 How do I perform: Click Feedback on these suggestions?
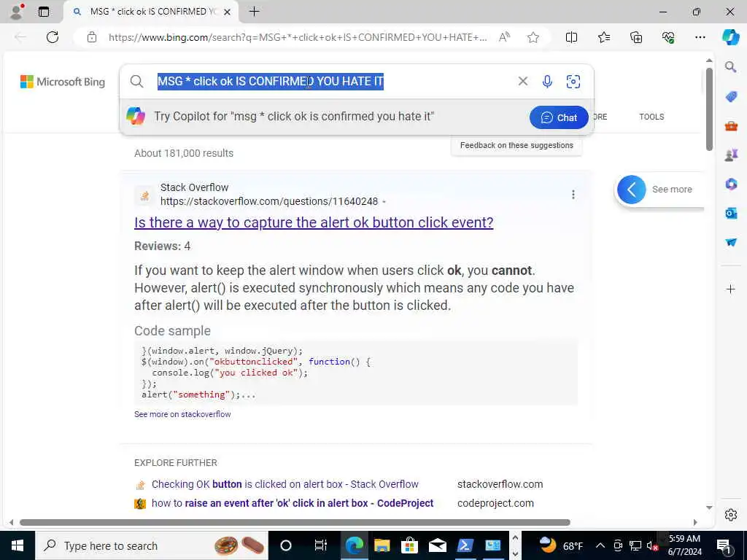[x=516, y=145]
